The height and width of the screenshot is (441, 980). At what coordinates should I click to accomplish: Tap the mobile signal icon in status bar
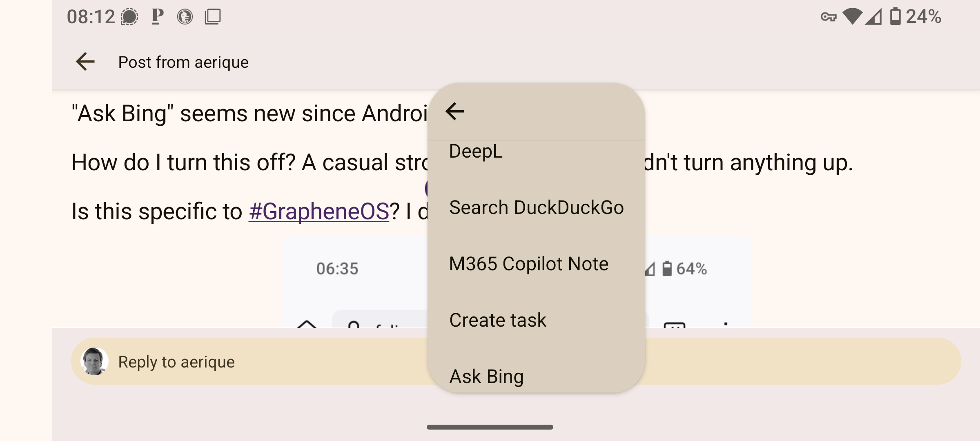(x=874, y=17)
